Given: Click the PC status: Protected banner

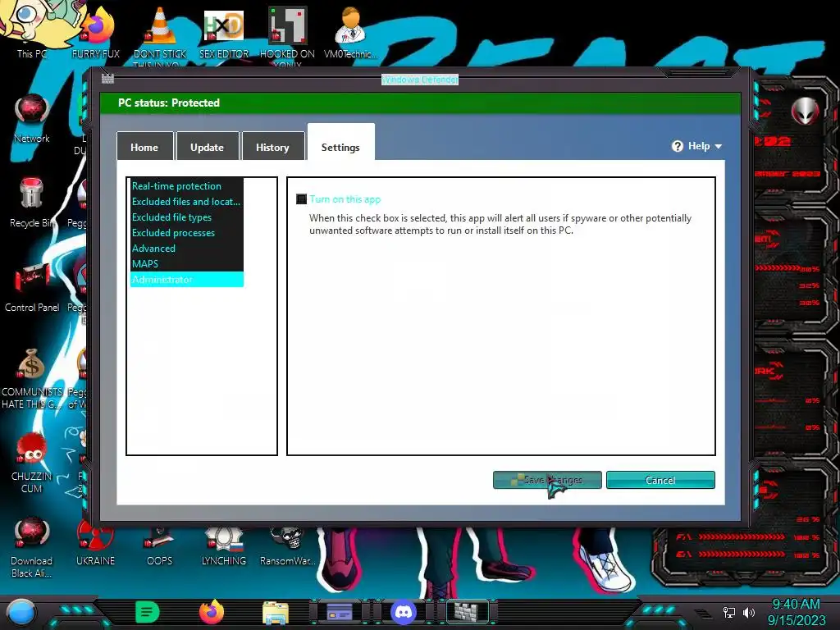Looking at the screenshot, I should pyautogui.click(x=420, y=103).
